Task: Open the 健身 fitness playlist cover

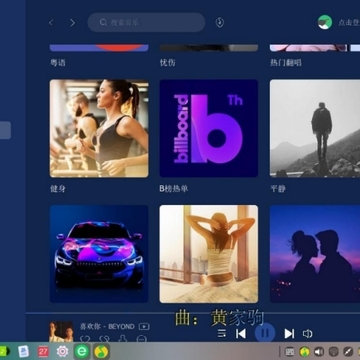Action: pyautogui.click(x=99, y=128)
